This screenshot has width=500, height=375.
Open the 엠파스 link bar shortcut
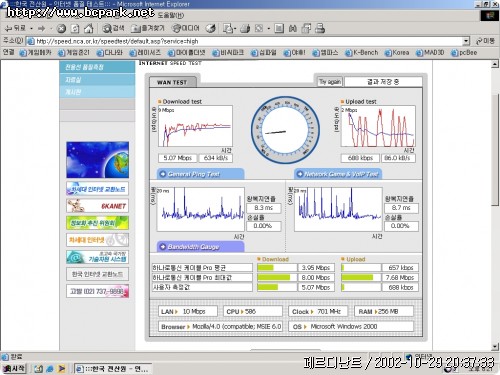click(325, 53)
